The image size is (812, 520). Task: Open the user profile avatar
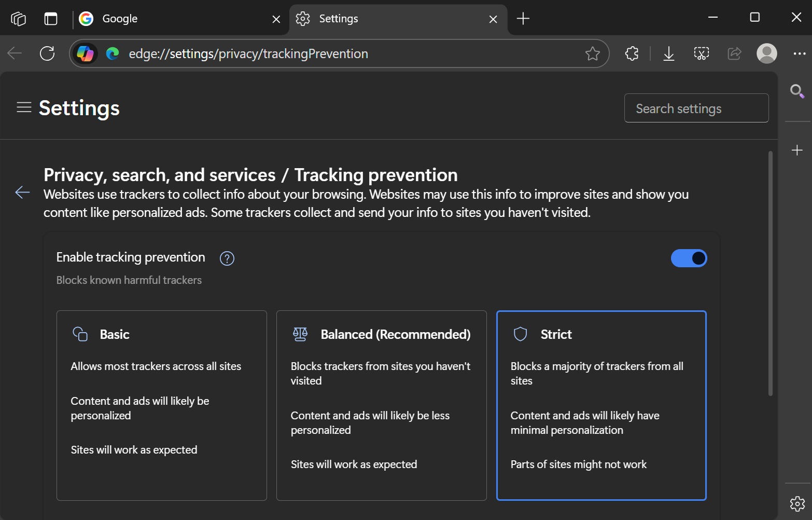click(x=766, y=53)
